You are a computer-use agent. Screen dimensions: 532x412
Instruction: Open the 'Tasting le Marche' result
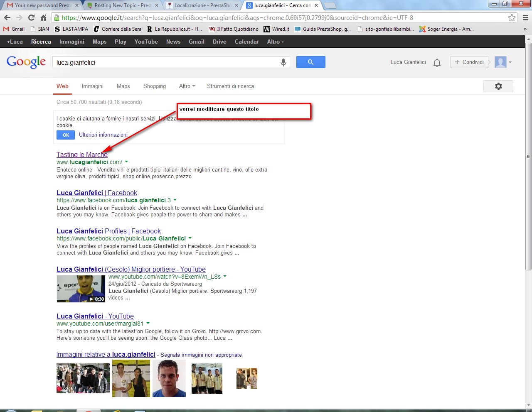pyautogui.click(x=82, y=154)
